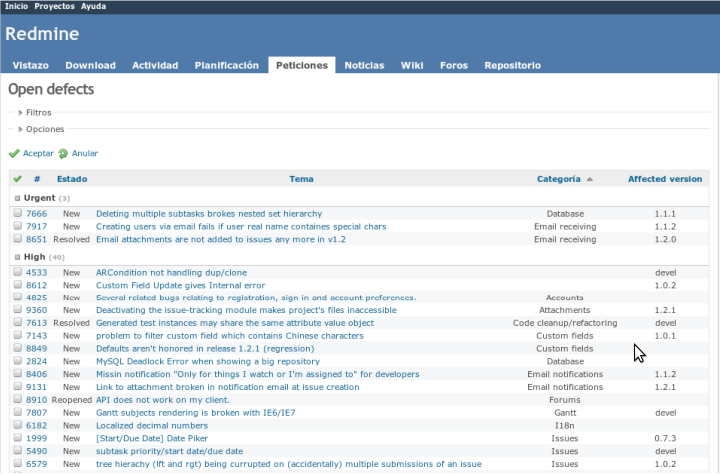Open the Inicio top menu item
Image resolution: width=720 pixels, height=475 pixels.
[x=17, y=6]
